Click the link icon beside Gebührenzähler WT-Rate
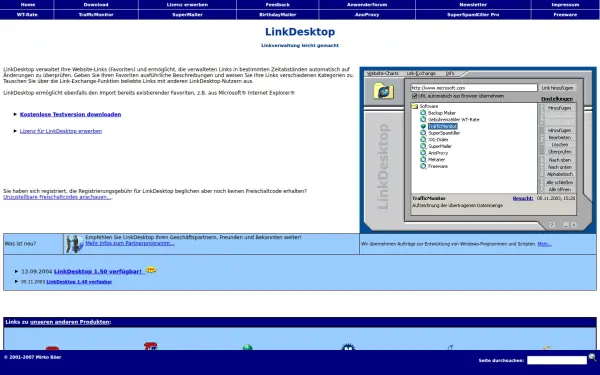The width and height of the screenshot is (600, 375). coord(423,119)
